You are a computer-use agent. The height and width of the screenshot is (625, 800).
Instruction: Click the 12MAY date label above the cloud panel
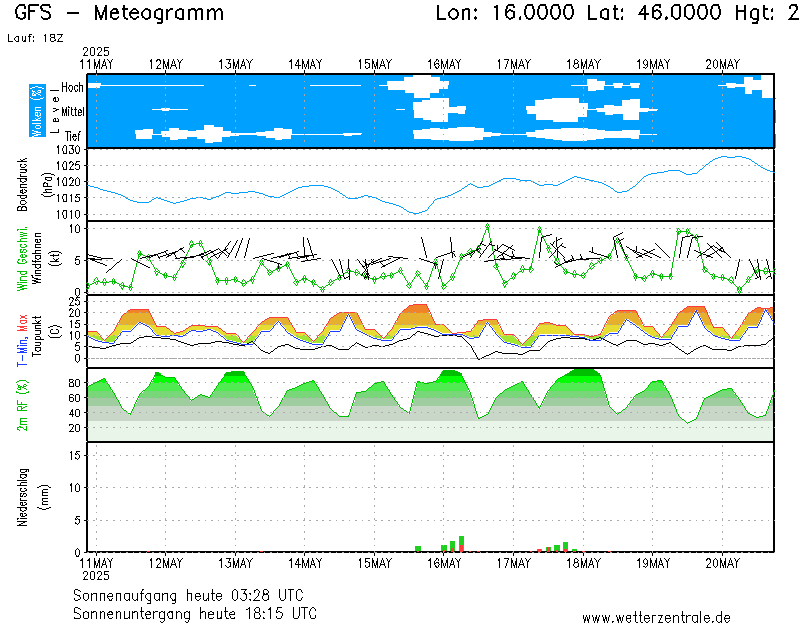coord(165,65)
